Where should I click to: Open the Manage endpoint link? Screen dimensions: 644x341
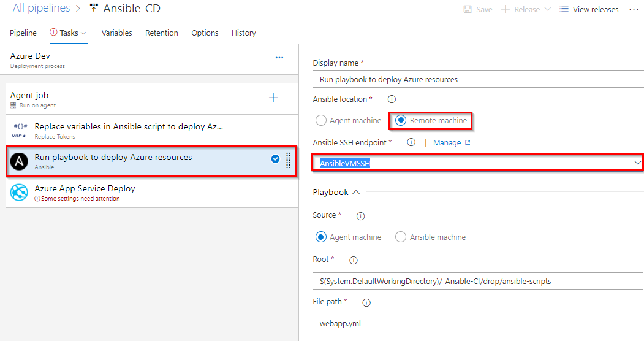point(447,142)
